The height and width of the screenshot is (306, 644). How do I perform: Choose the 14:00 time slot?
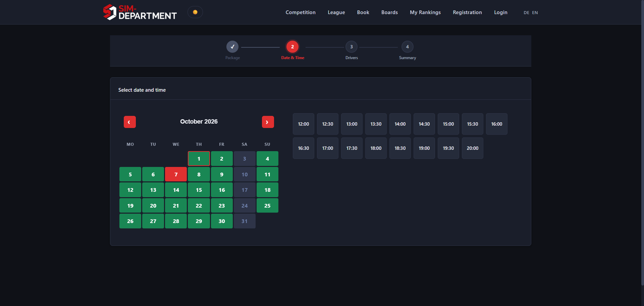tap(400, 124)
